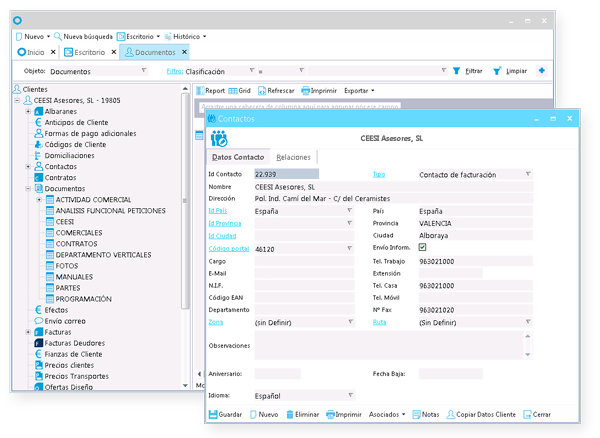Image resolution: width=600 pixels, height=438 pixels.
Task: Click the Tipo link label
Action: (379, 174)
